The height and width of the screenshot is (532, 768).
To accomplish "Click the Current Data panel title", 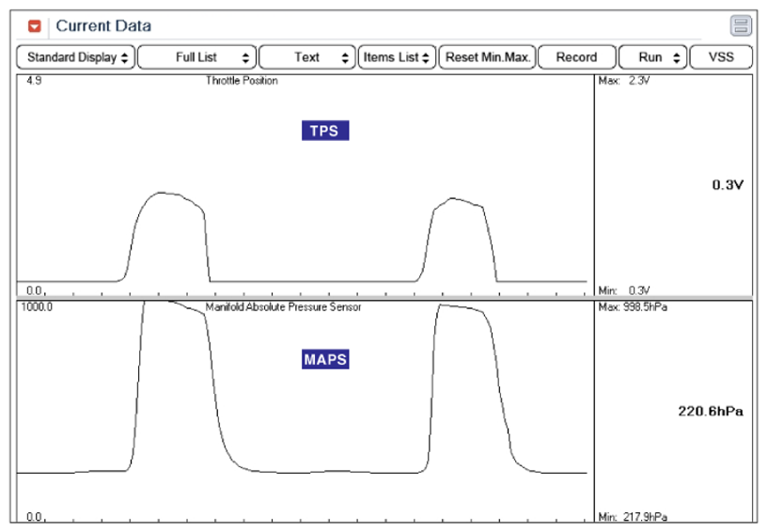I will click(102, 26).
